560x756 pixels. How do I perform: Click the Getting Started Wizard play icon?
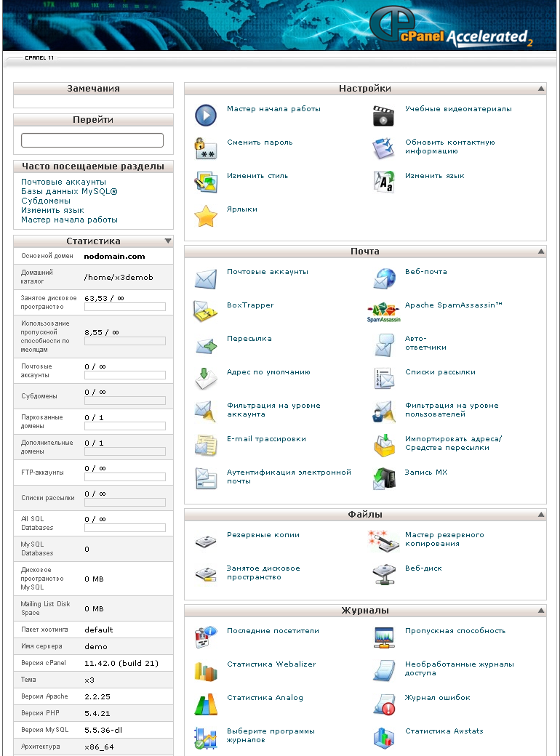pyautogui.click(x=206, y=116)
